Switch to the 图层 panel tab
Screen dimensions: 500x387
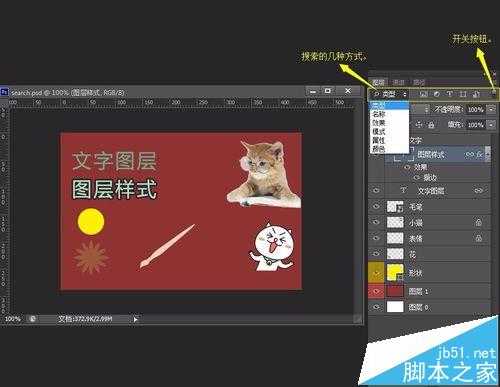coord(378,82)
